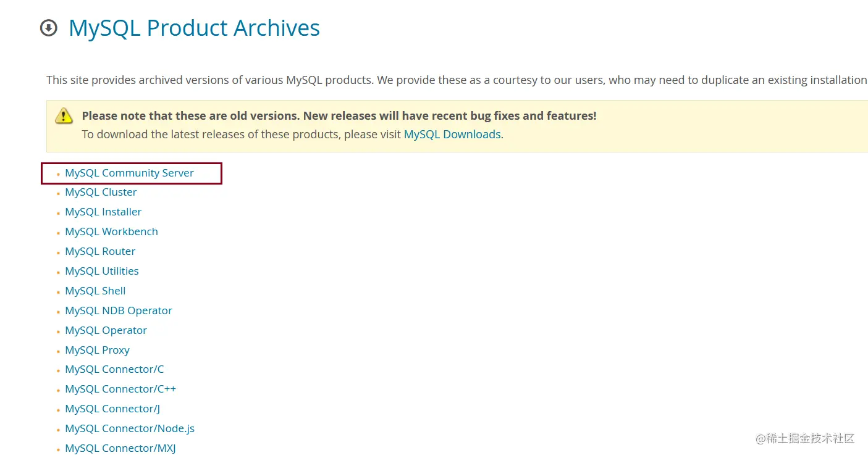
Task: Open the MySQL Proxy archive link
Action: click(x=97, y=351)
